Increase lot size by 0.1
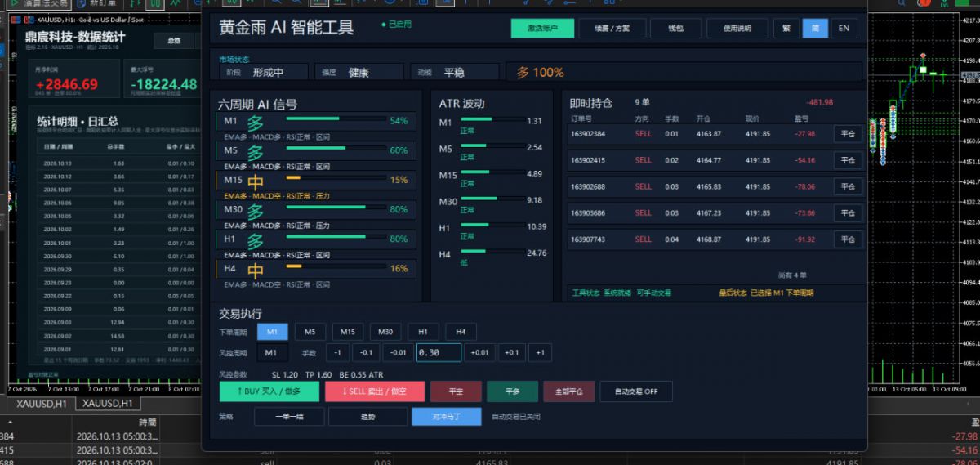980x465 pixels. pyautogui.click(x=512, y=353)
